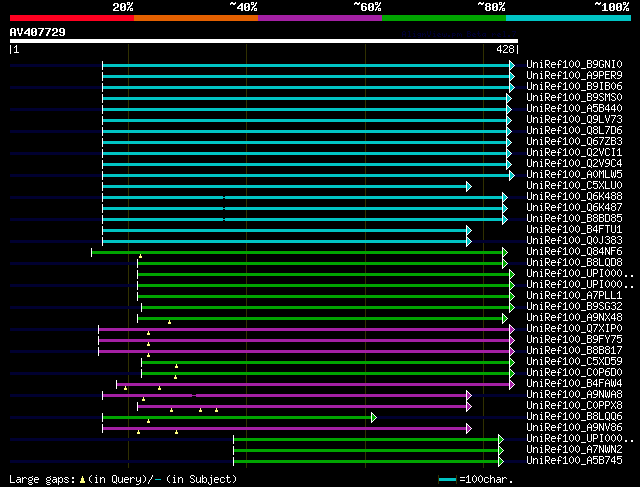
Task: Open hit UniRef100_A5B440
Action: (x=574, y=109)
